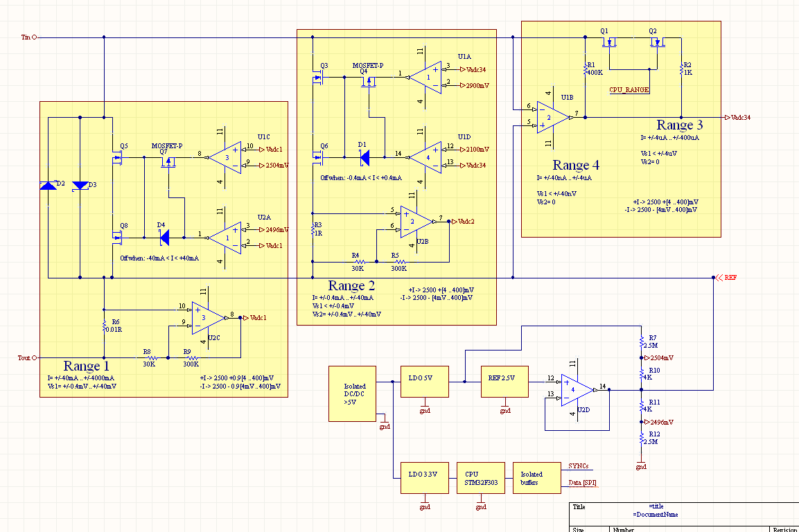
Task: Select the LDO 5V block
Action: point(425,382)
